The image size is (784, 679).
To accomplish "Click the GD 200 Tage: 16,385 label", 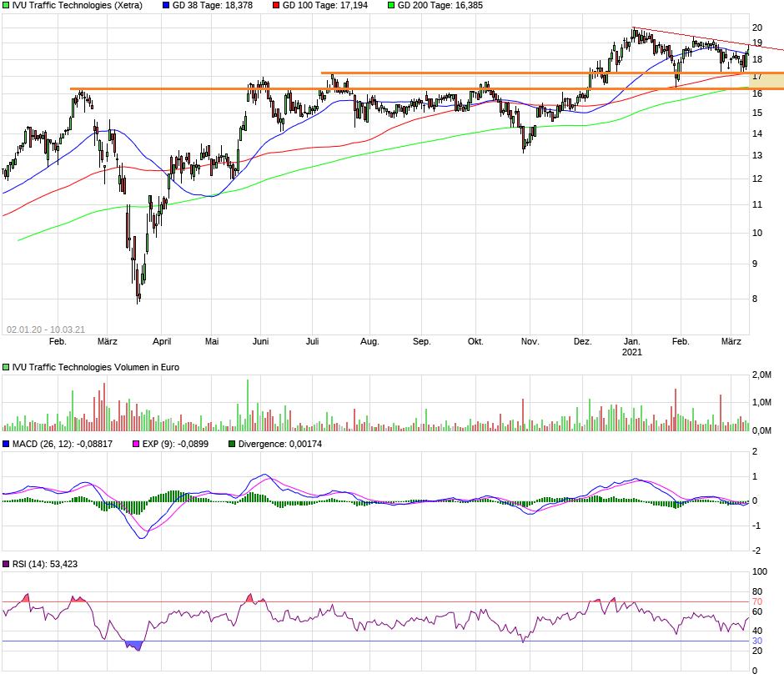I will tap(440, 6).
